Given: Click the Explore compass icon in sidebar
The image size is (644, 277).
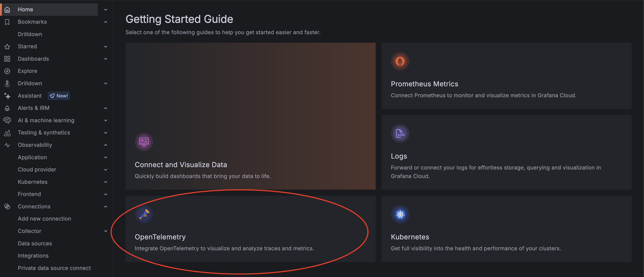Looking at the screenshot, I should point(7,71).
